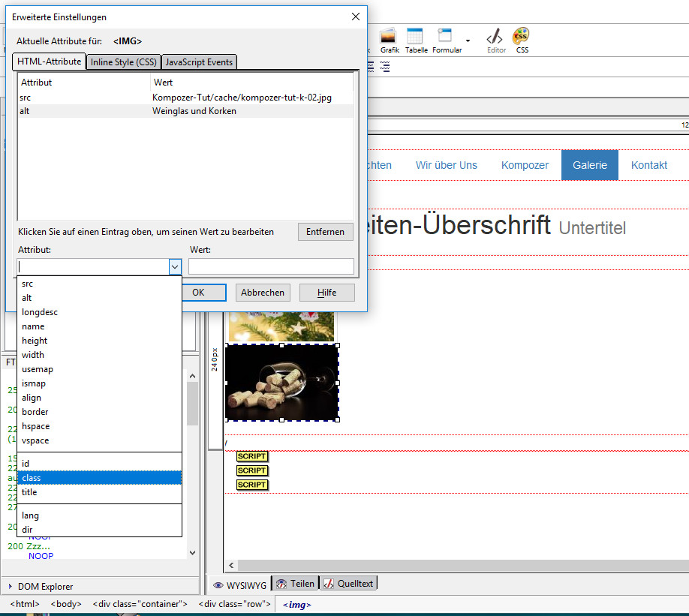Choose align from the attribute list
Screen dimensions: 689x616
tap(99, 398)
